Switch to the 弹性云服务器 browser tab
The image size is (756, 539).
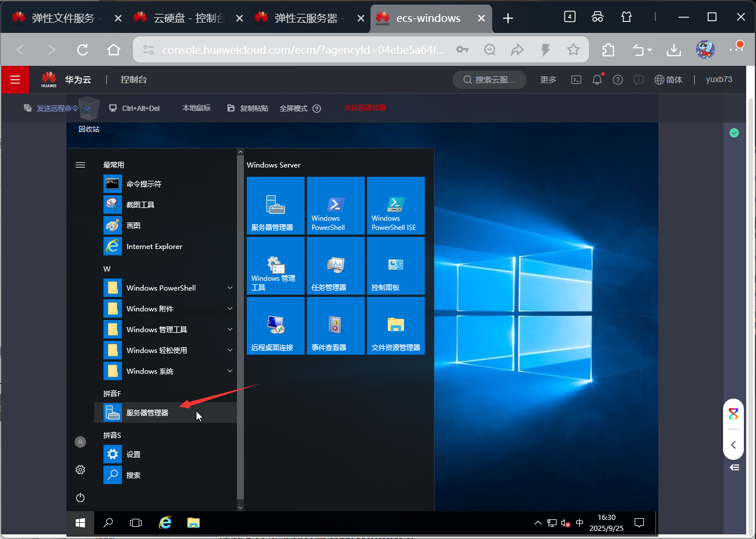tap(309, 18)
